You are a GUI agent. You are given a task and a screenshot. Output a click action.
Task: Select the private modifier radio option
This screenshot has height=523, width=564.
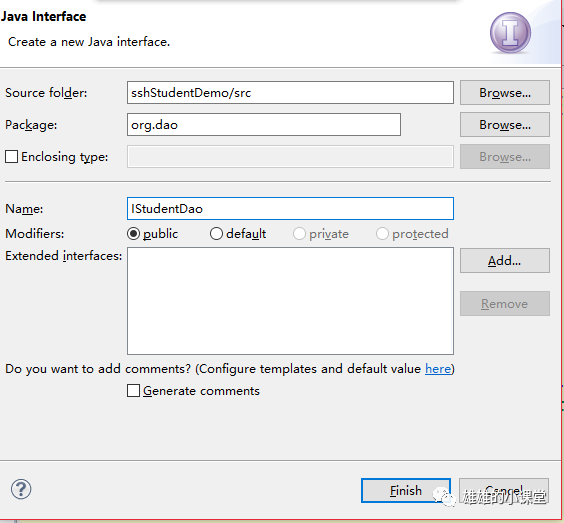point(299,234)
